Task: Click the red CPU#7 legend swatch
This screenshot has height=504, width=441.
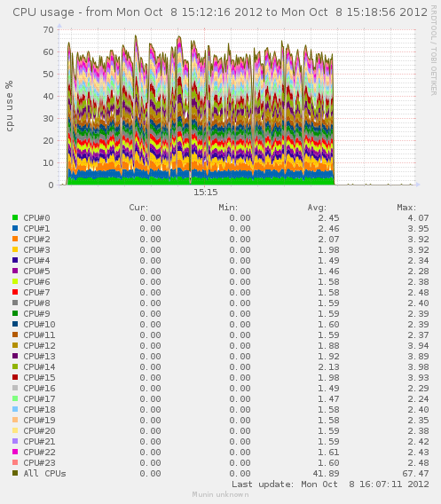Action: point(15,292)
